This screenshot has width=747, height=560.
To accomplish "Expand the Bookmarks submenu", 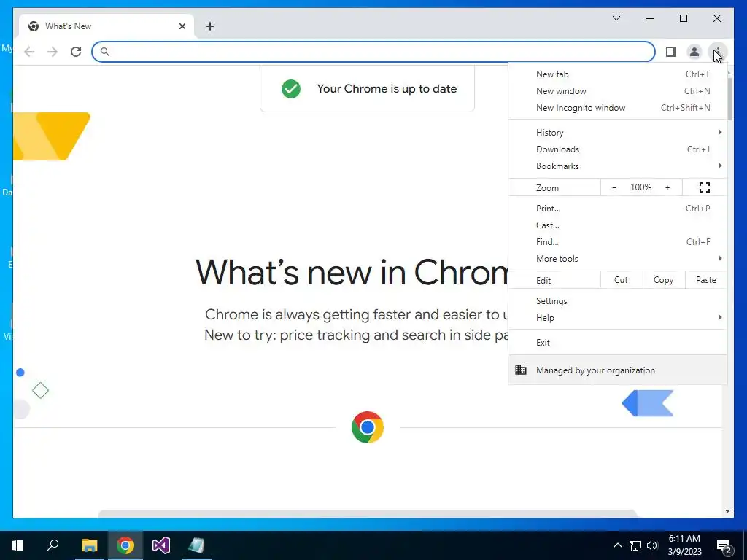I will [617, 166].
